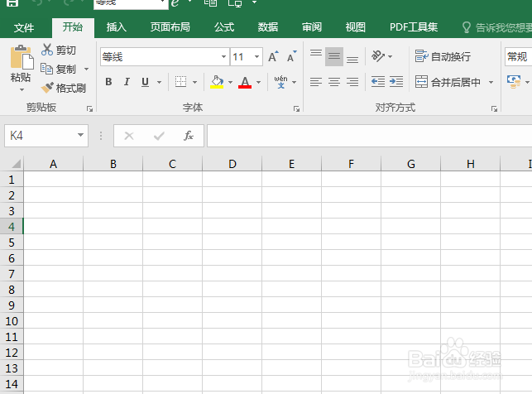Open paste options dropdown arrow
This screenshot has width=532, height=394.
point(22,90)
